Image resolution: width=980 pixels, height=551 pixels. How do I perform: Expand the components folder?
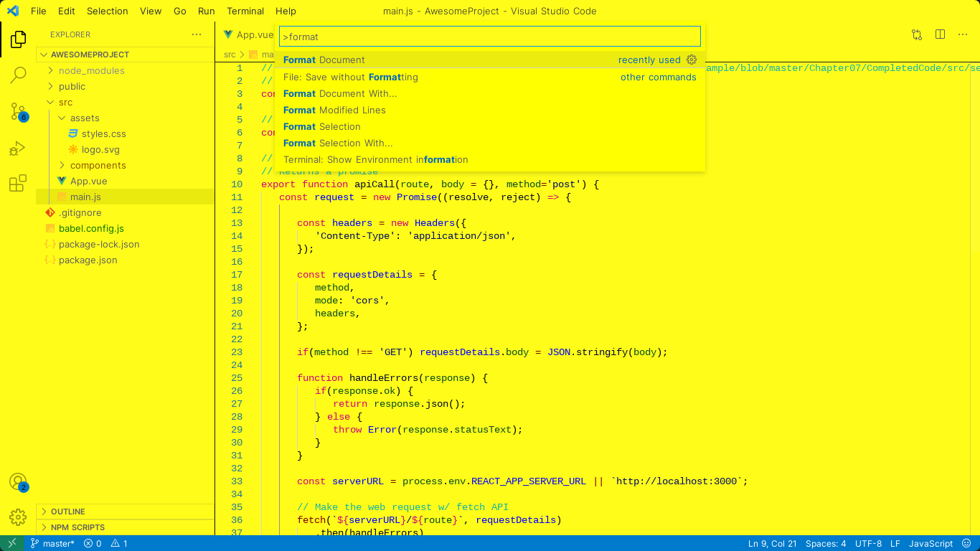[98, 165]
